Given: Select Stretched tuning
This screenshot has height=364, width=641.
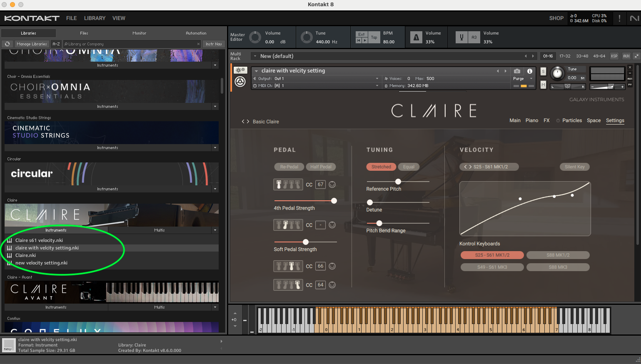Looking at the screenshot, I should tap(381, 167).
